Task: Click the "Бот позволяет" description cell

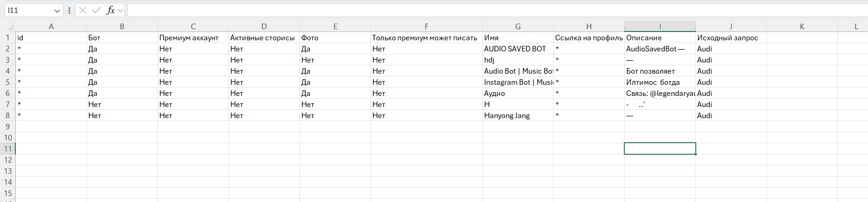Action: tap(660, 71)
